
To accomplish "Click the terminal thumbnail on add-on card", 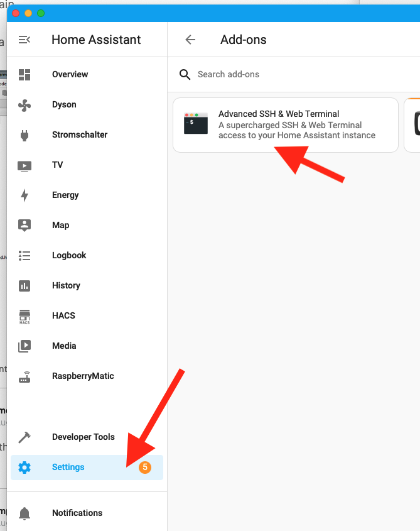I will pos(196,124).
